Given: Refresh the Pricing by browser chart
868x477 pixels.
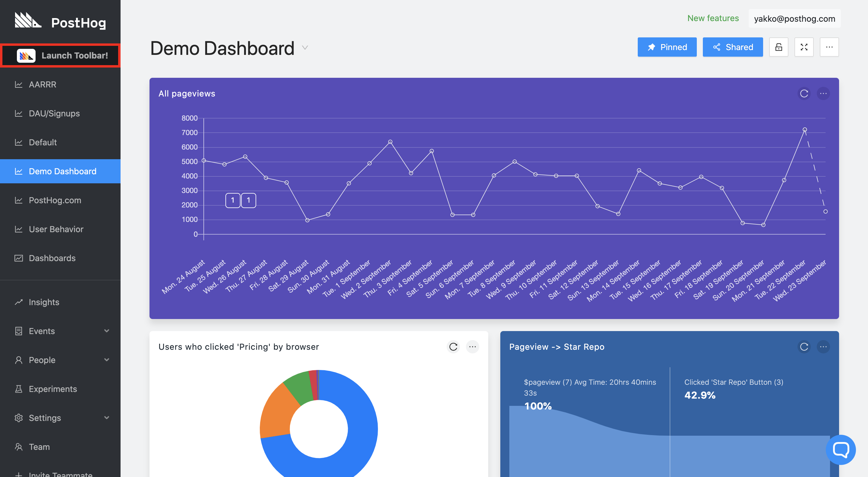Looking at the screenshot, I should 453,347.
